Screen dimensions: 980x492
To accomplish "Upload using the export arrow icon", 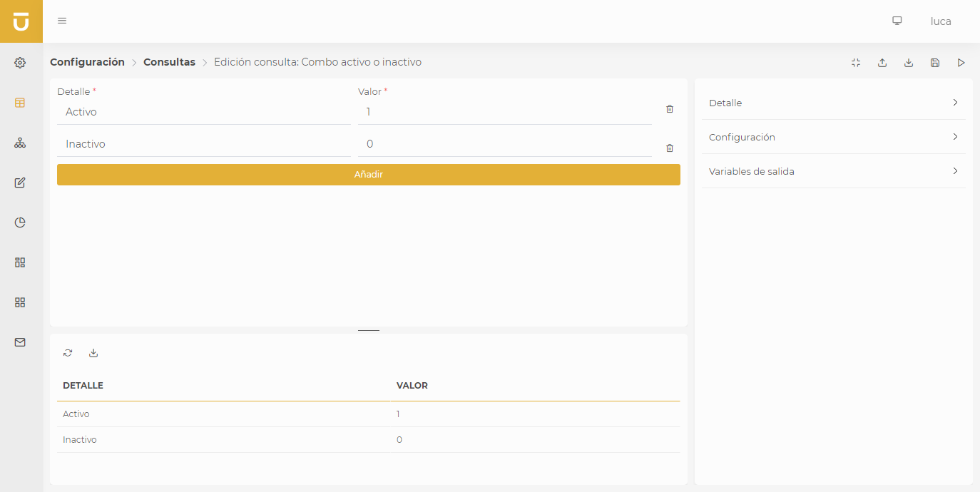I will 882,63.
